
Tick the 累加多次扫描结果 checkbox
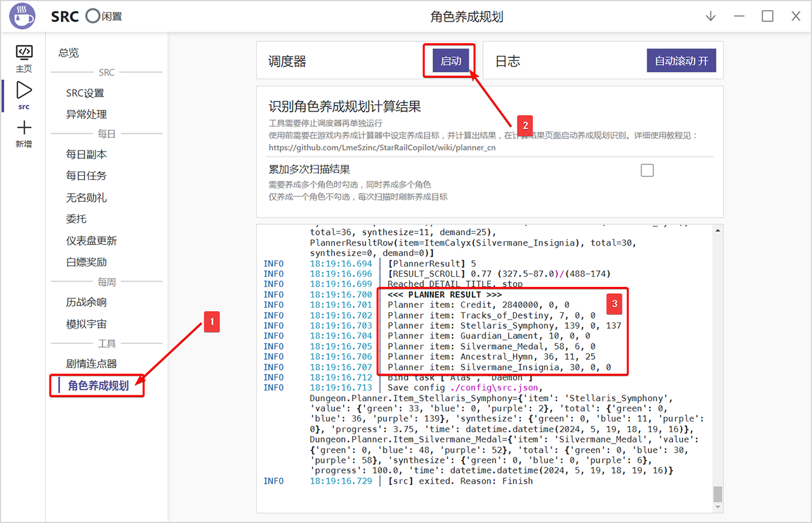pos(647,170)
